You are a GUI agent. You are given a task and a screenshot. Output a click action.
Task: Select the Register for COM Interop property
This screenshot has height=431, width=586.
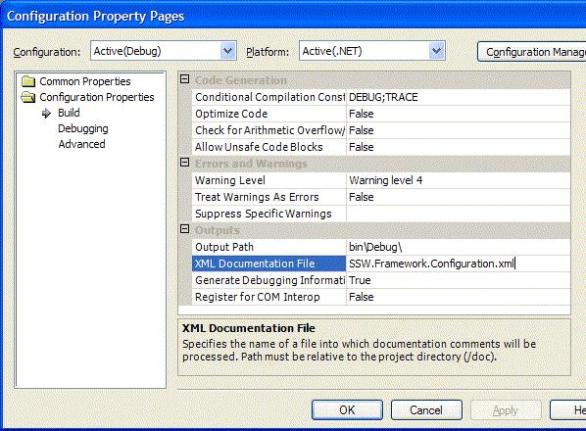(269, 297)
